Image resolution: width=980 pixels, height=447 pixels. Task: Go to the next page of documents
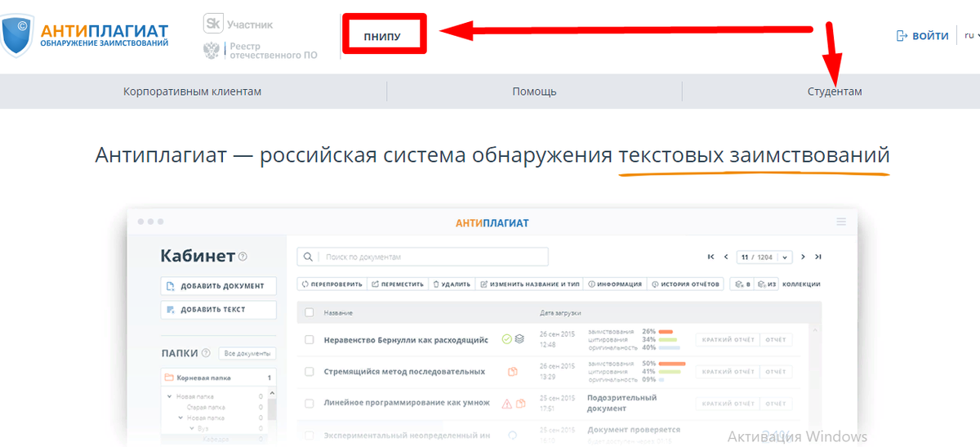(804, 257)
